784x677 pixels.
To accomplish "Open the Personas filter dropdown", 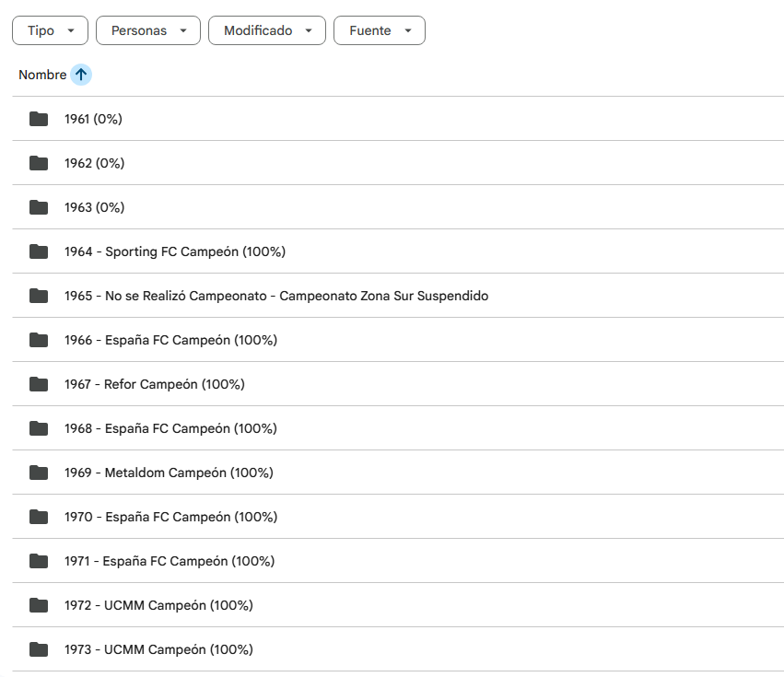I will click(148, 30).
